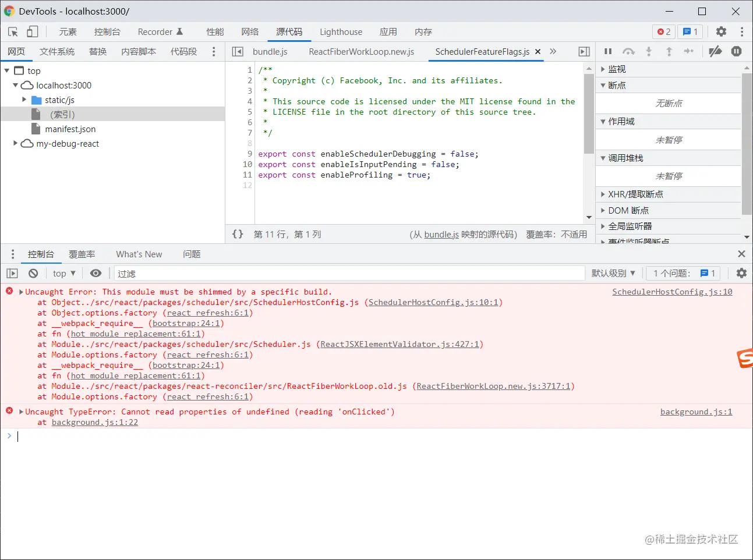Click the step out of function icon

pyautogui.click(x=669, y=52)
